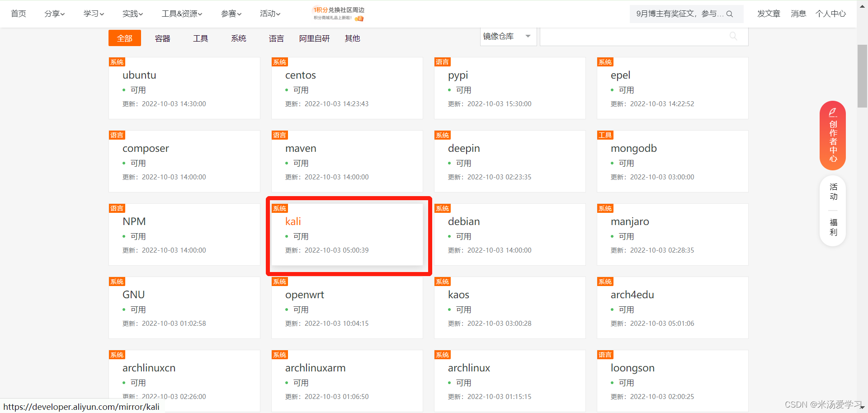The width and height of the screenshot is (868, 413).
Task: Open 消息 in the top bar
Action: coord(798,14)
